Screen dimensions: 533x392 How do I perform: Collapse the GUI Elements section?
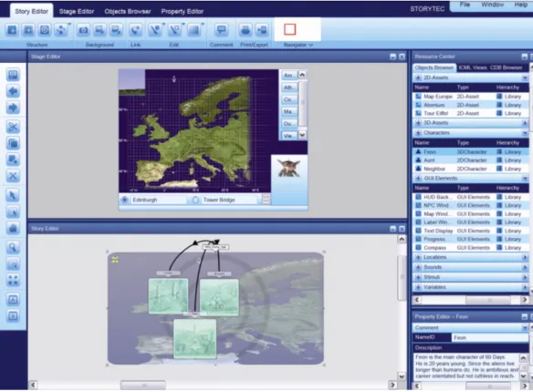(525, 179)
